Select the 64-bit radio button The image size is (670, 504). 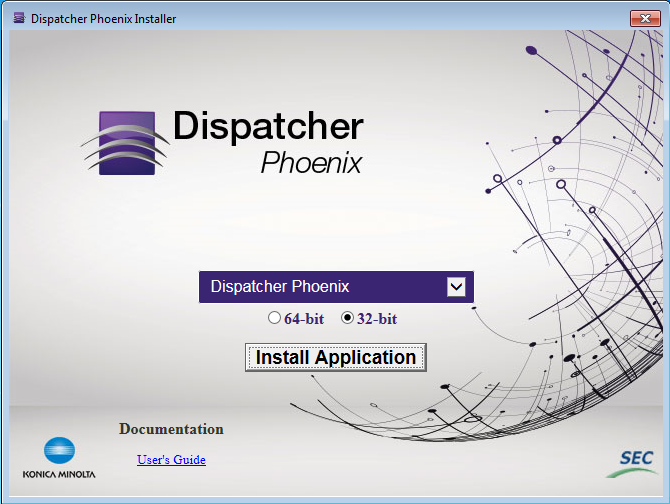(x=274, y=318)
